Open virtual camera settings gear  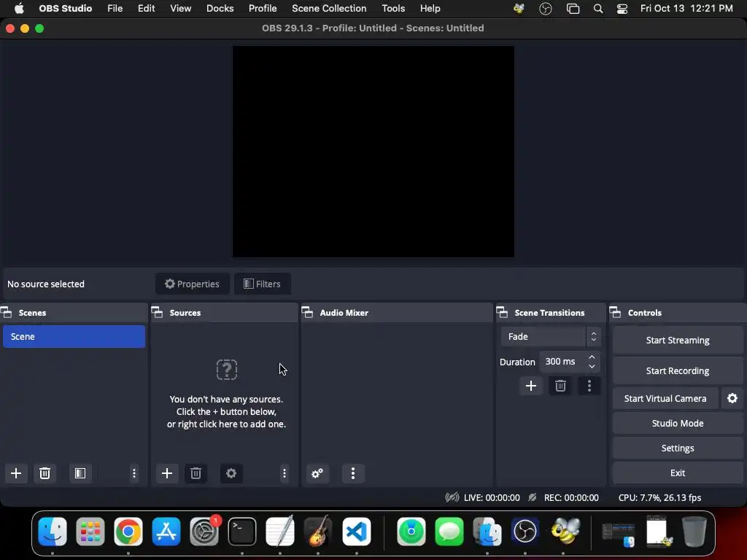pos(732,398)
